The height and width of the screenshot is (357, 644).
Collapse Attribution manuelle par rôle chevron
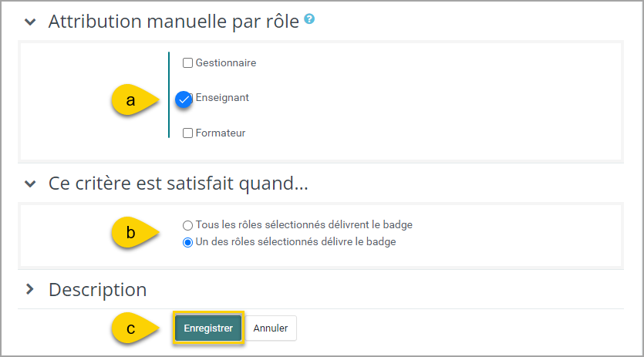point(30,22)
